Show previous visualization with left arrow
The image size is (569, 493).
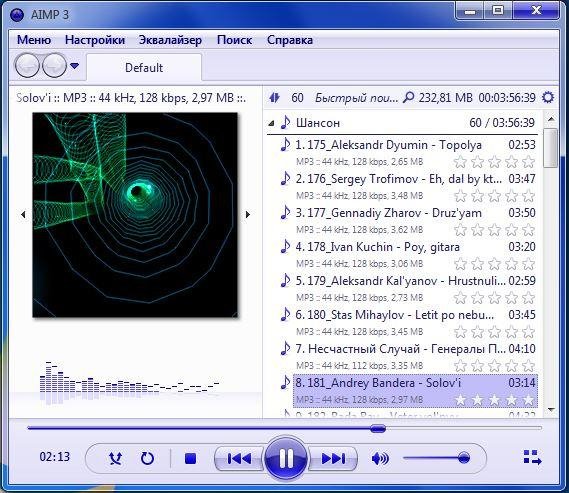[23, 214]
